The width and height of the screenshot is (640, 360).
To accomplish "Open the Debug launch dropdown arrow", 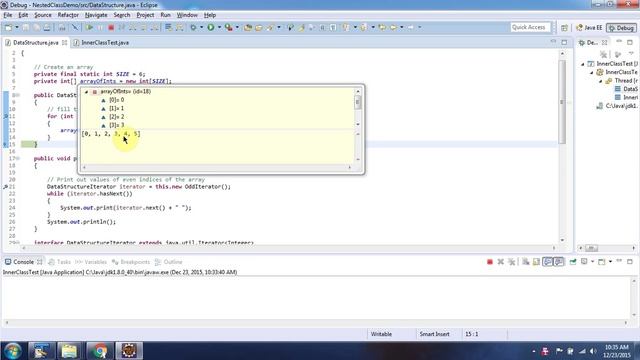I will click(x=201, y=27).
